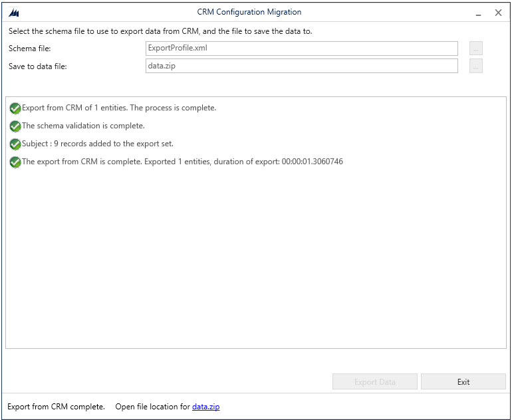Click green check icon beside 'schema validation is complete'
The height and width of the screenshot is (420, 512).
point(15,126)
